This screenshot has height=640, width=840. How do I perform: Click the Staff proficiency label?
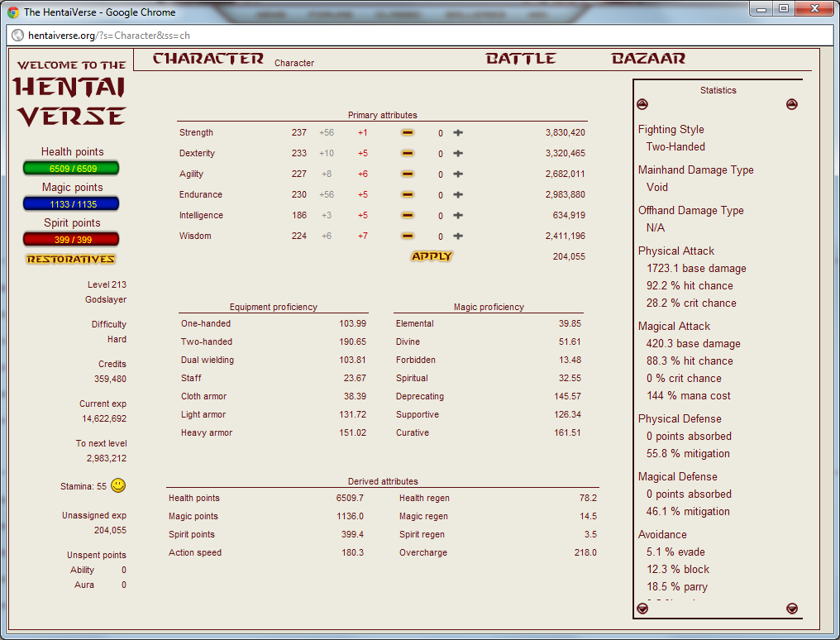click(x=191, y=378)
